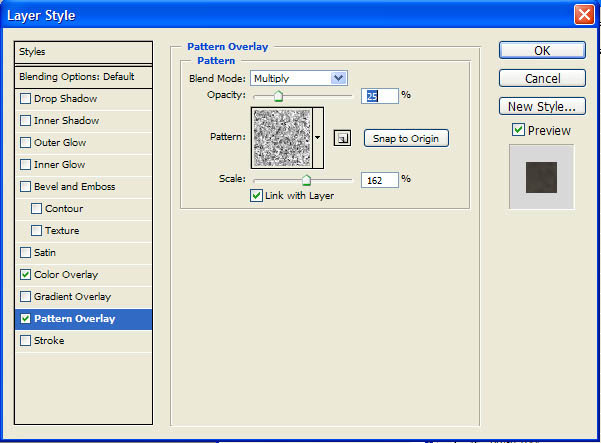The width and height of the screenshot is (601, 443).
Task: Open the Blend Mode dropdown
Action: tap(299, 78)
